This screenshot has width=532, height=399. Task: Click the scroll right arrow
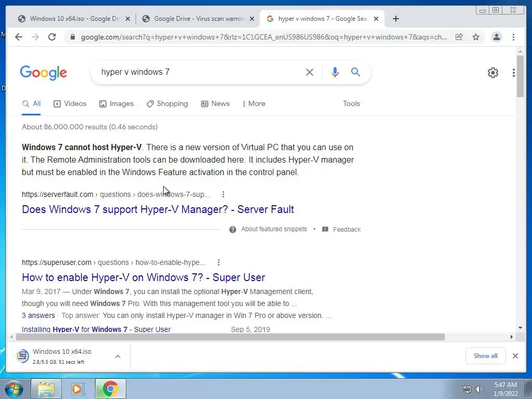[x=512, y=337]
